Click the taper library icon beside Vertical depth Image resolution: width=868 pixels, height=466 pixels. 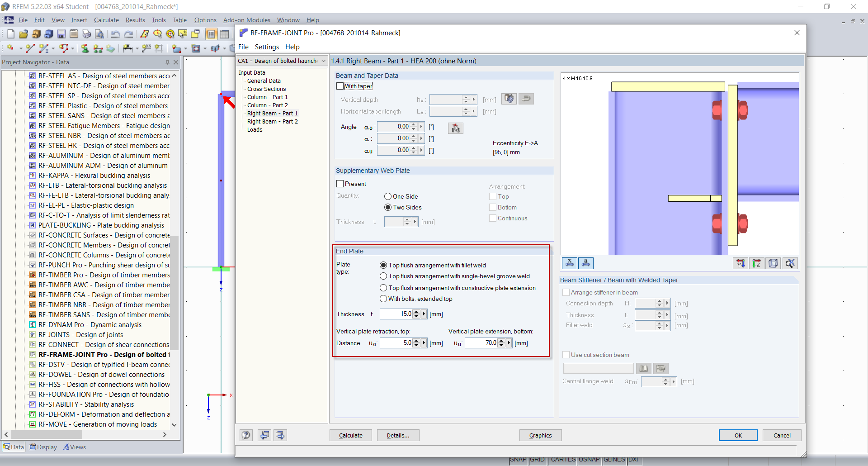coord(509,99)
